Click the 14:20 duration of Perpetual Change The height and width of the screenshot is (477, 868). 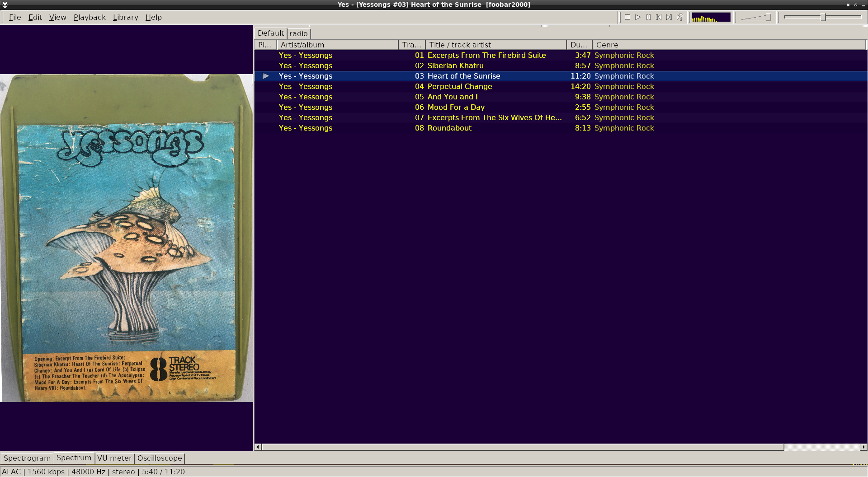point(580,86)
